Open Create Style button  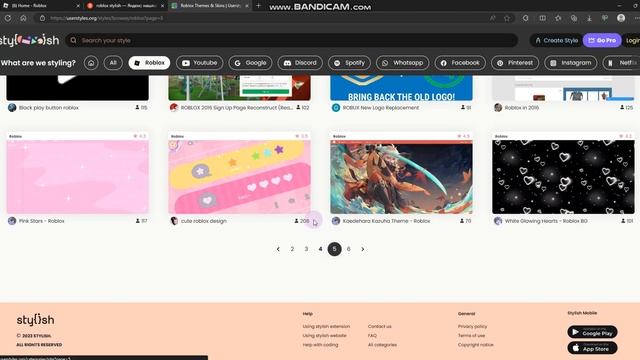556,40
